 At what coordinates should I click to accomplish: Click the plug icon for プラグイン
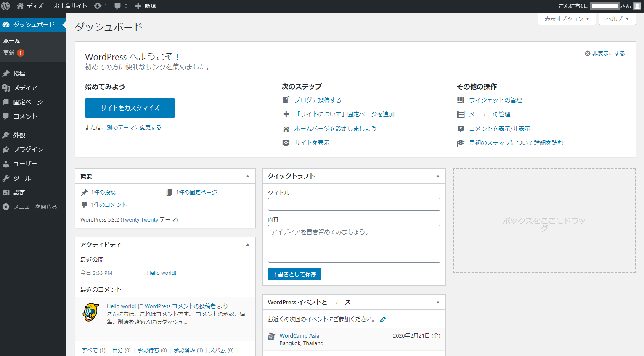click(6, 150)
